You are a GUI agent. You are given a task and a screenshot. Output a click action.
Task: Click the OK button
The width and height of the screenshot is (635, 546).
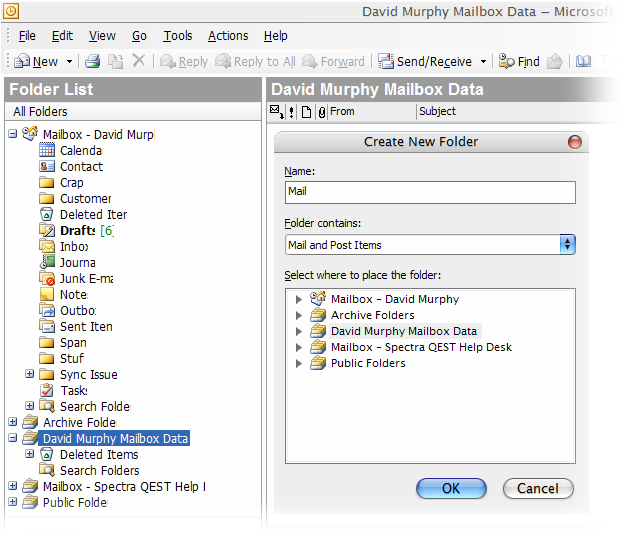451,489
